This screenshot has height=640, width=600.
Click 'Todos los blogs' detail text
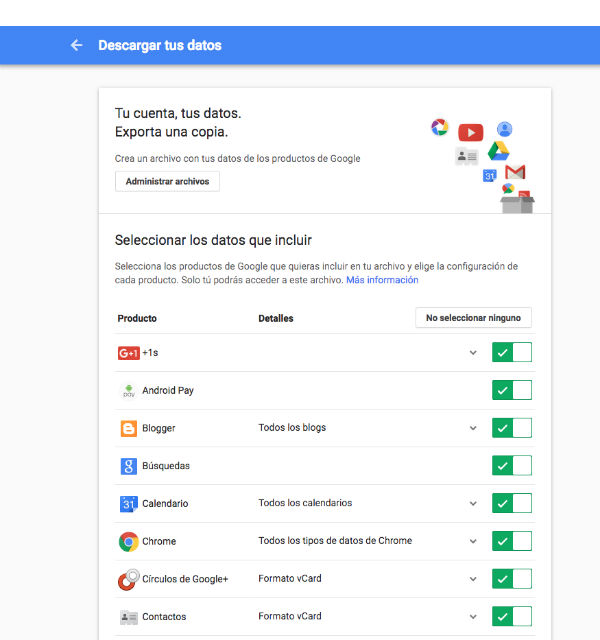pos(292,427)
